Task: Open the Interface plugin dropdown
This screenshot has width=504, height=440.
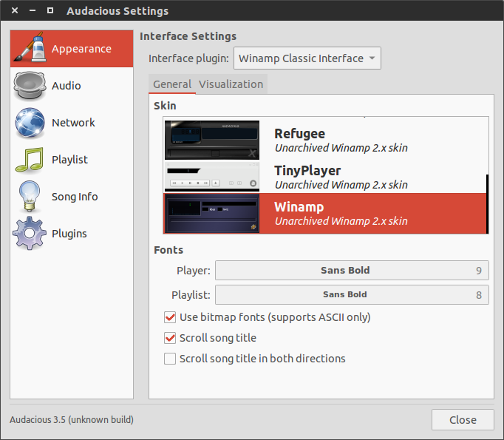Action: click(x=307, y=58)
